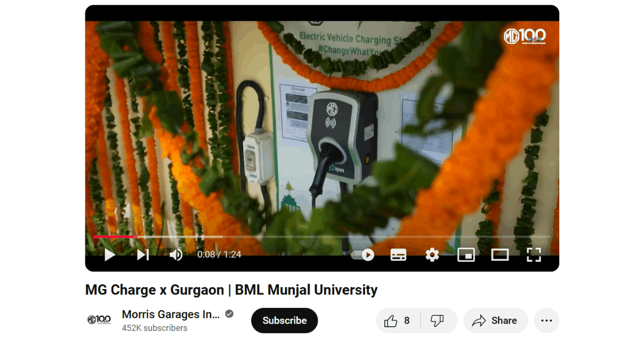Open the video settings gear
The width and height of the screenshot is (644, 338).
point(432,254)
